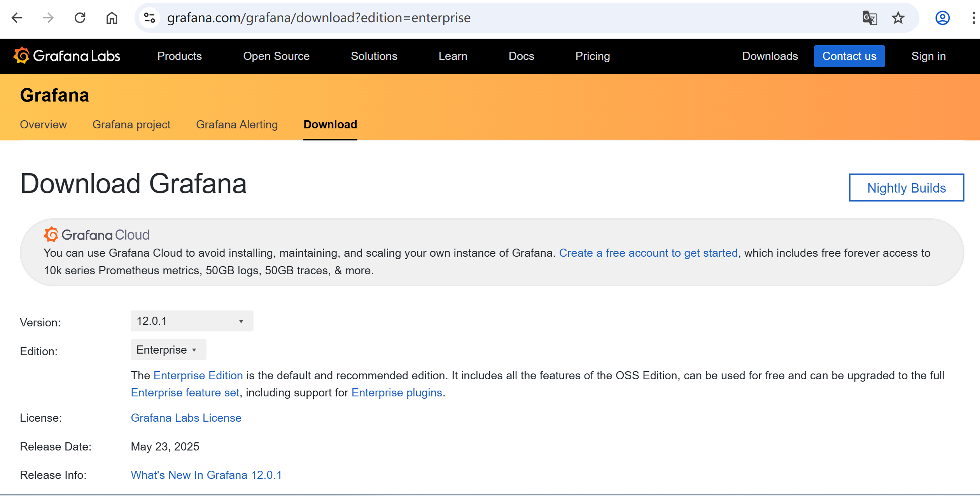Click the Edition: label
This screenshot has height=496, width=980.
[39, 351]
